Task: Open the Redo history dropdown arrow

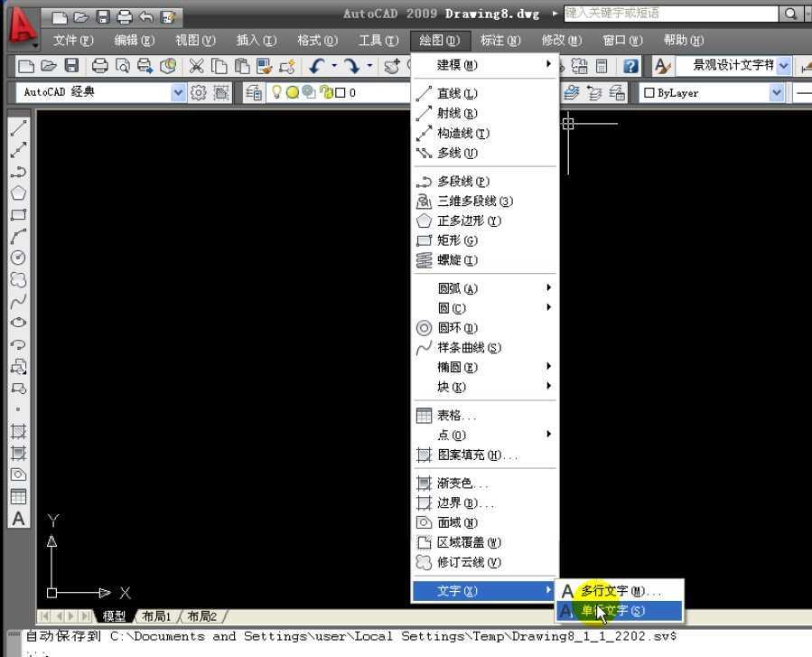Action: 369,66
